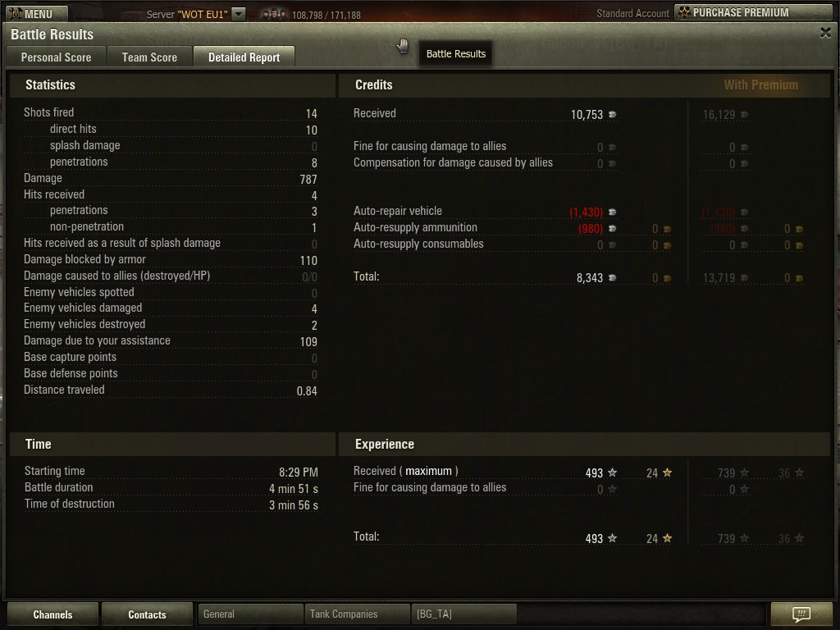Close the Battle Results window
Image resolution: width=840 pixels, height=630 pixels.
click(x=825, y=33)
